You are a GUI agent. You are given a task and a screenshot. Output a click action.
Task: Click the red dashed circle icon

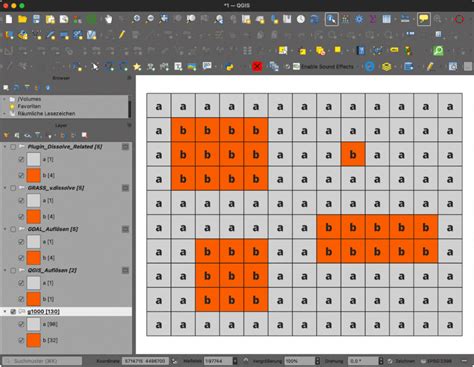pyautogui.click(x=459, y=19)
